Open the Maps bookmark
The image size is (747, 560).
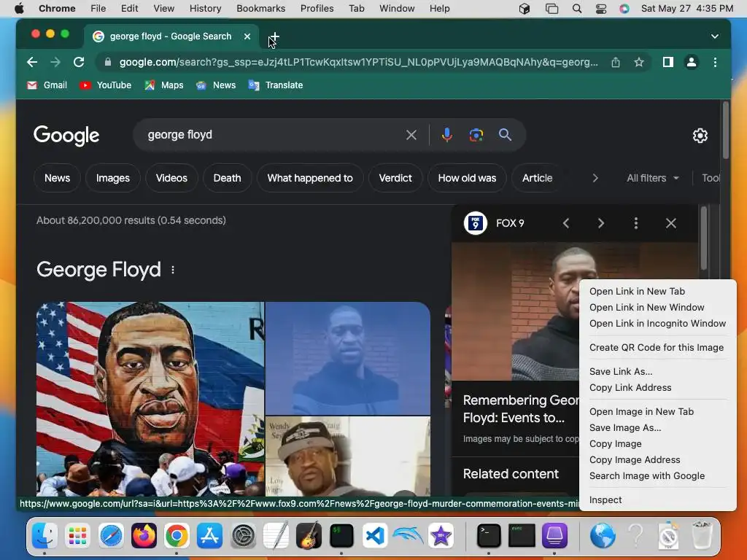tap(164, 85)
